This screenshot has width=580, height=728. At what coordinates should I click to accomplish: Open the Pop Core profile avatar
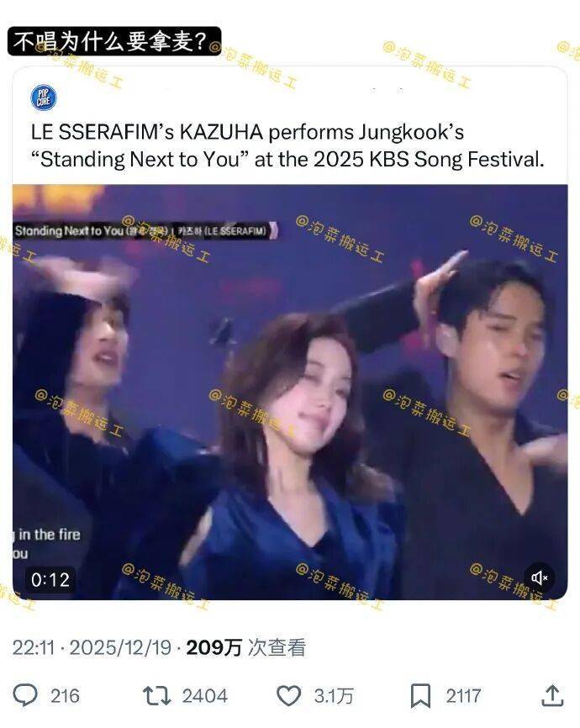point(43,98)
